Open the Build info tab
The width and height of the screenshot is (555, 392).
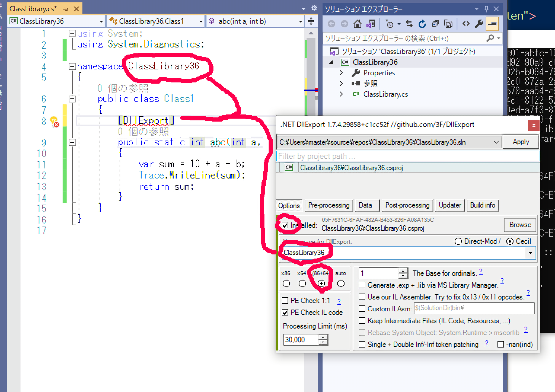coord(482,205)
